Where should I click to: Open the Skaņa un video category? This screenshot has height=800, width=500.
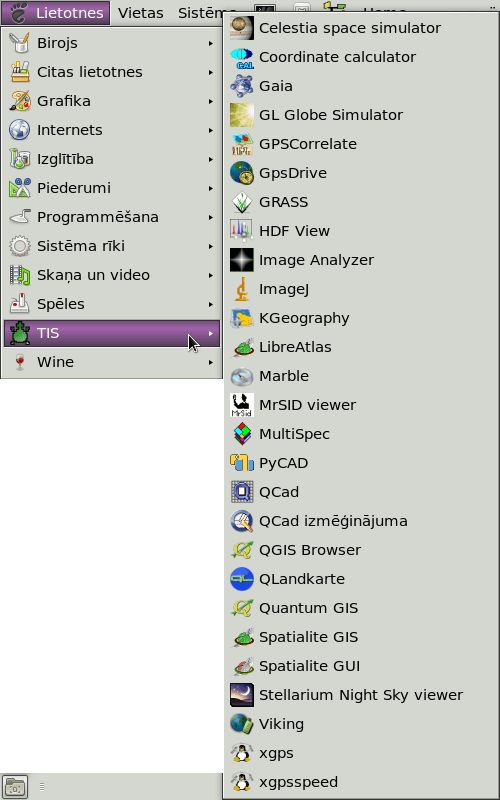pos(112,275)
